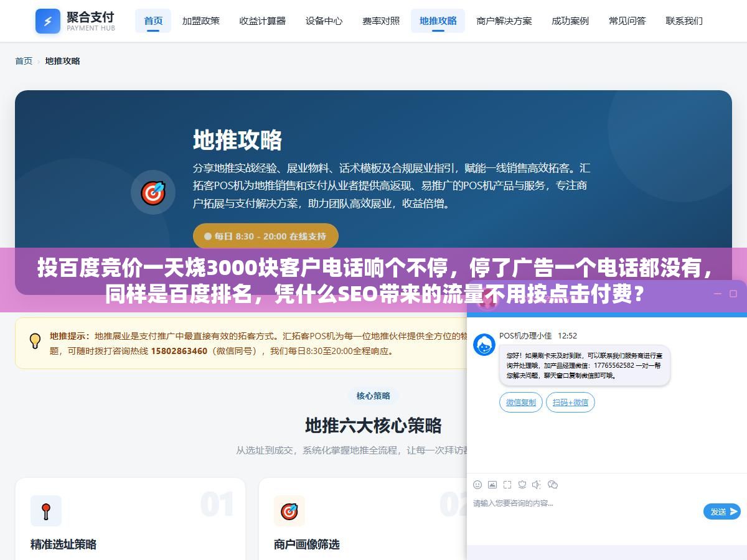Click POS机办理小佳 agent name in chat

coord(525,335)
